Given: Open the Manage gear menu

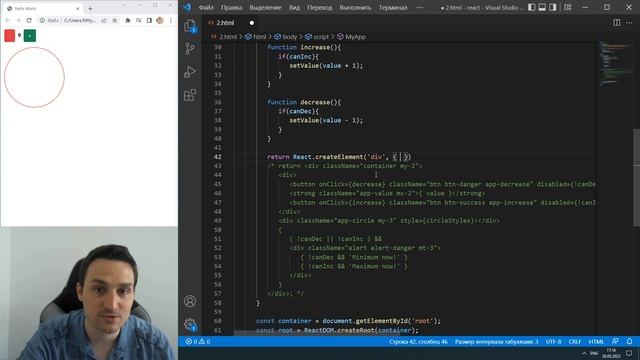Looking at the screenshot, I should [x=190, y=324].
